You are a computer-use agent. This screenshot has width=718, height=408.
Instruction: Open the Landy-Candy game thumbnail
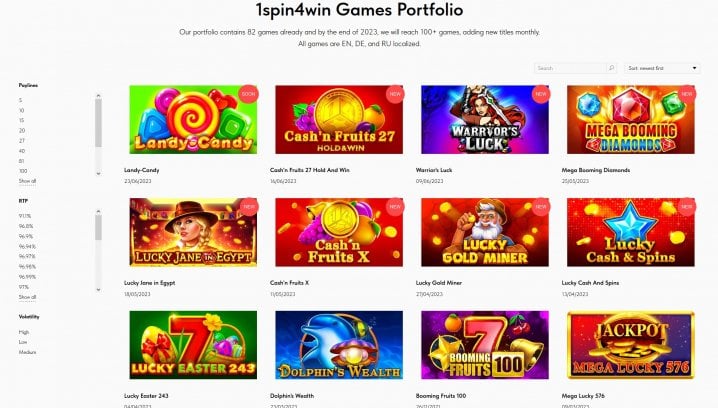[193, 120]
